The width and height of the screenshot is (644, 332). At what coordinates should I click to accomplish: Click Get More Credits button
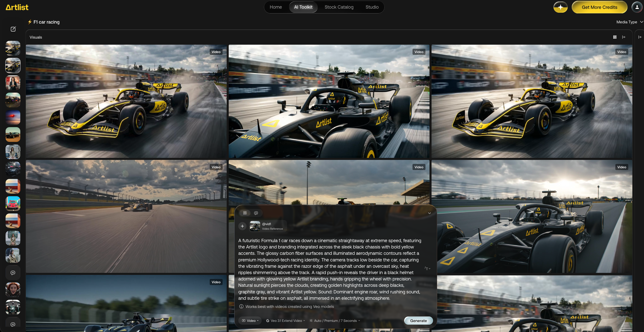point(599,7)
